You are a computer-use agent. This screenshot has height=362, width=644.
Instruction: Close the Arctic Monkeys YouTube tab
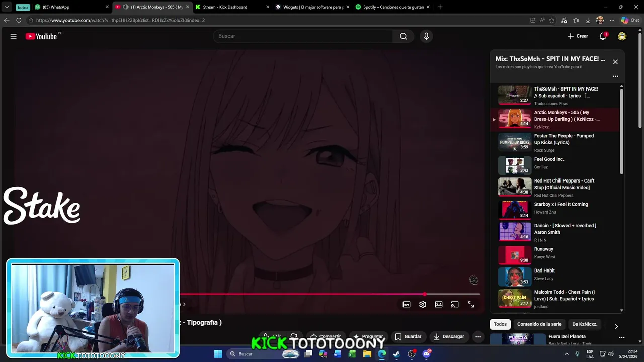click(188, 7)
